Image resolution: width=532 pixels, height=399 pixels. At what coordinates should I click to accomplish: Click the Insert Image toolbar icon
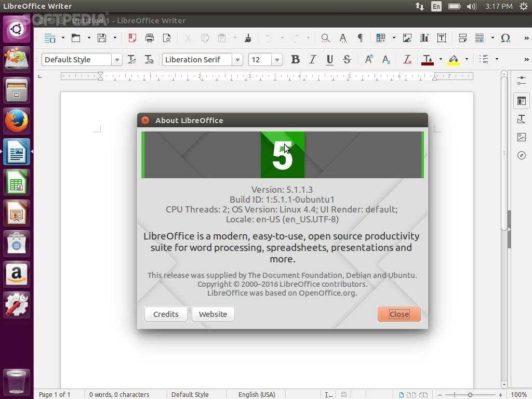407,38
